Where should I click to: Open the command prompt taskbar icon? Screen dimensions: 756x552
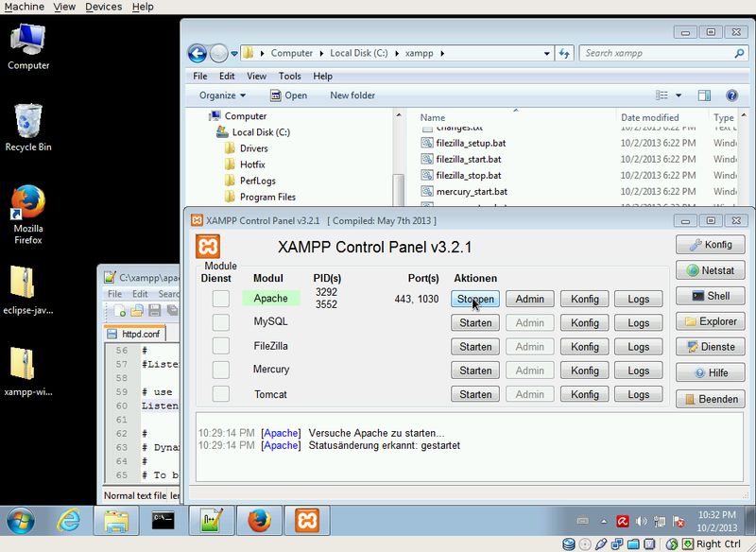click(x=163, y=521)
